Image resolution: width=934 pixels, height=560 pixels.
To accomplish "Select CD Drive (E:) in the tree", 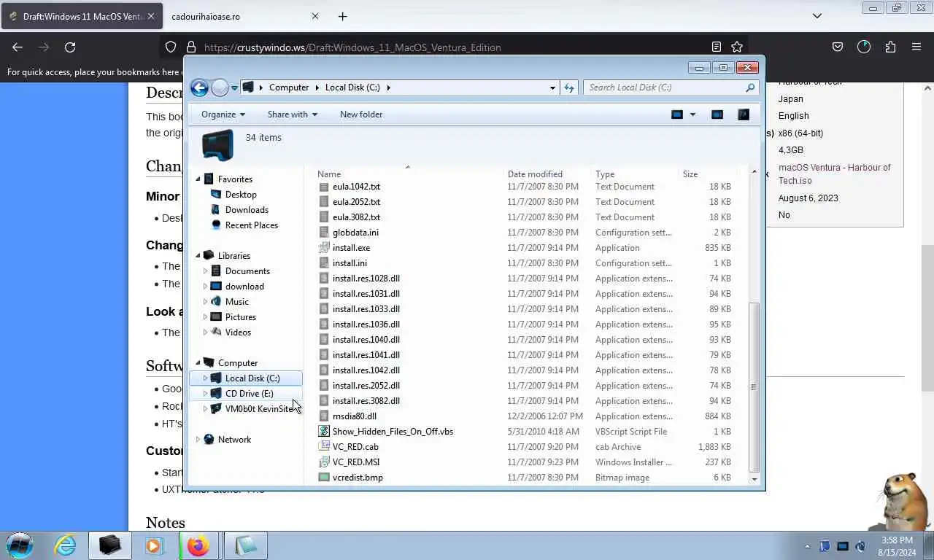I will pos(249,394).
